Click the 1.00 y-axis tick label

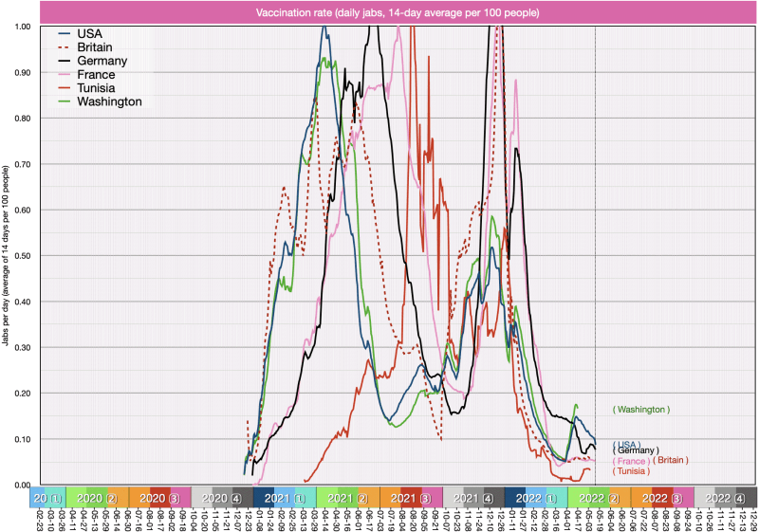point(20,27)
